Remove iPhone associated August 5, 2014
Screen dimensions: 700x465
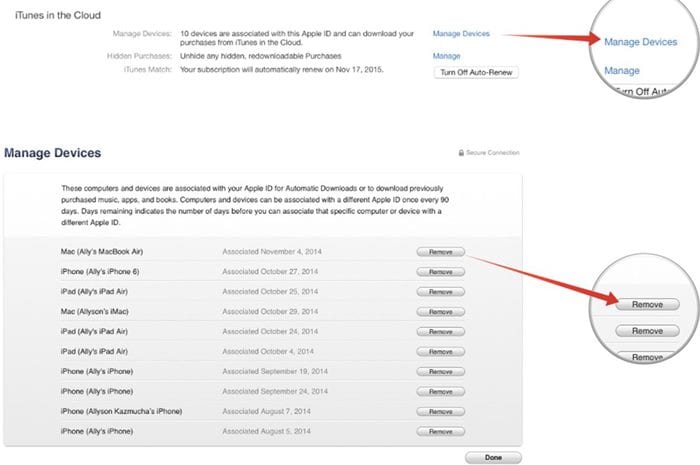click(x=441, y=432)
